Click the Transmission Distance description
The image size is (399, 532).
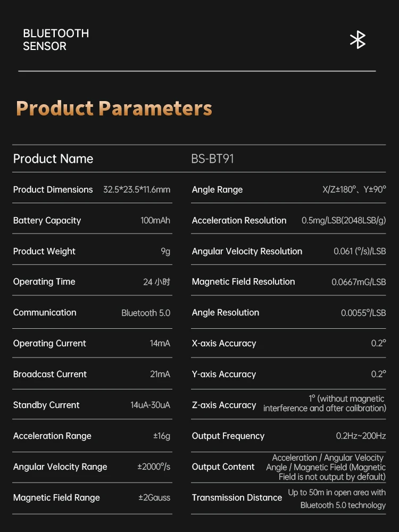click(x=337, y=499)
